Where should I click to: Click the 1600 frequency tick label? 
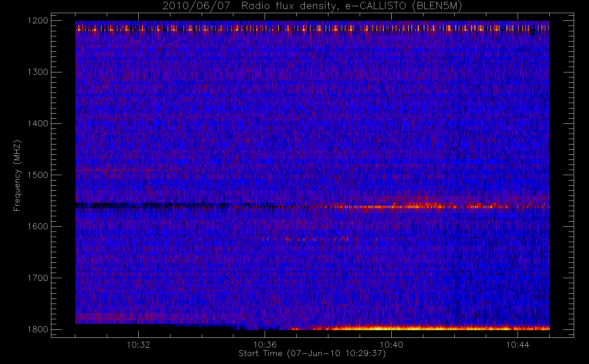click(38, 226)
